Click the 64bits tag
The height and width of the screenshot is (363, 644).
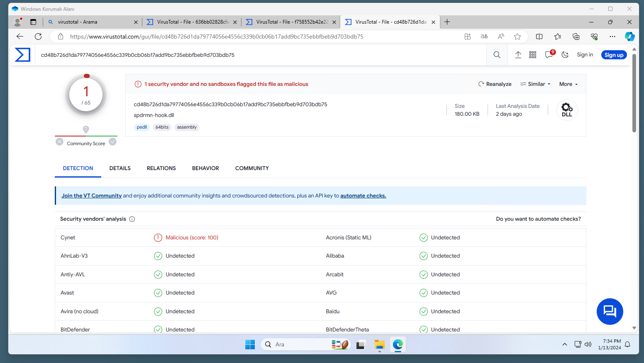click(162, 127)
